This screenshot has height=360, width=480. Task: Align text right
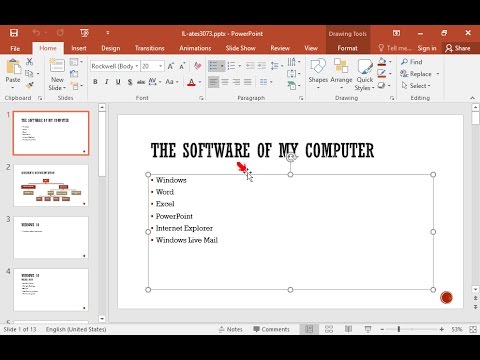coord(236,82)
